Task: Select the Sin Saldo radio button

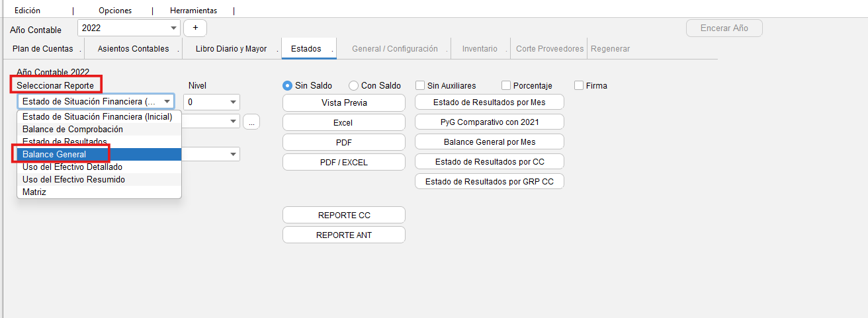Action: (x=288, y=85)
